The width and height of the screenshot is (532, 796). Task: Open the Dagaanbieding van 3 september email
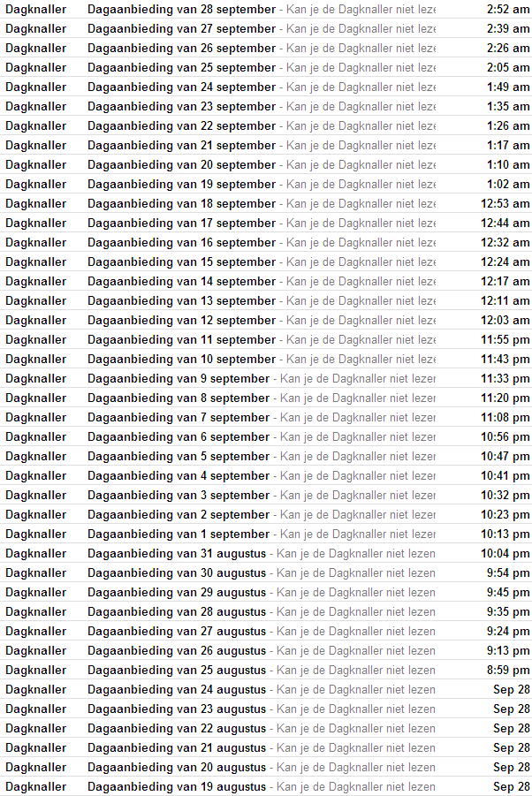[x=266, y=495]
